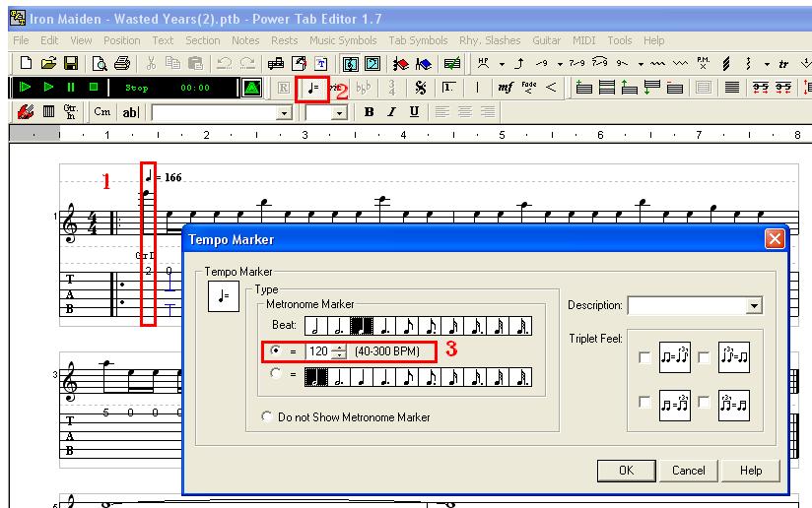
Task: Open the Music Symbols menu
Action: coord(343,40)
